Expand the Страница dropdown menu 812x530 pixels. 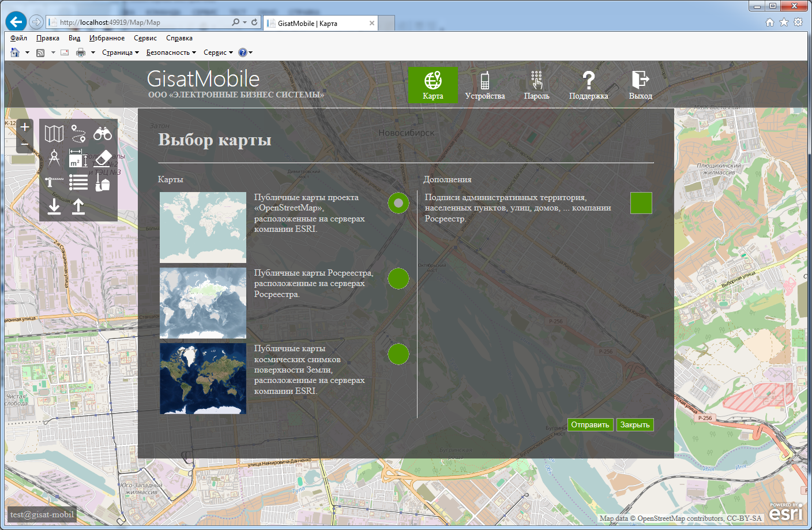121,52
